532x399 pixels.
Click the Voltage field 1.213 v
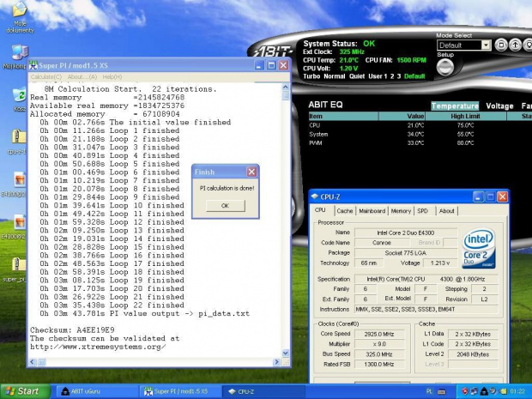[x=440, y=263]
